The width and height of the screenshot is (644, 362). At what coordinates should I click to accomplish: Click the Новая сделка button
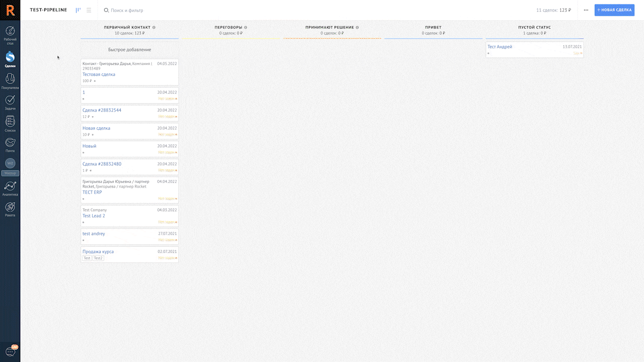614,10
